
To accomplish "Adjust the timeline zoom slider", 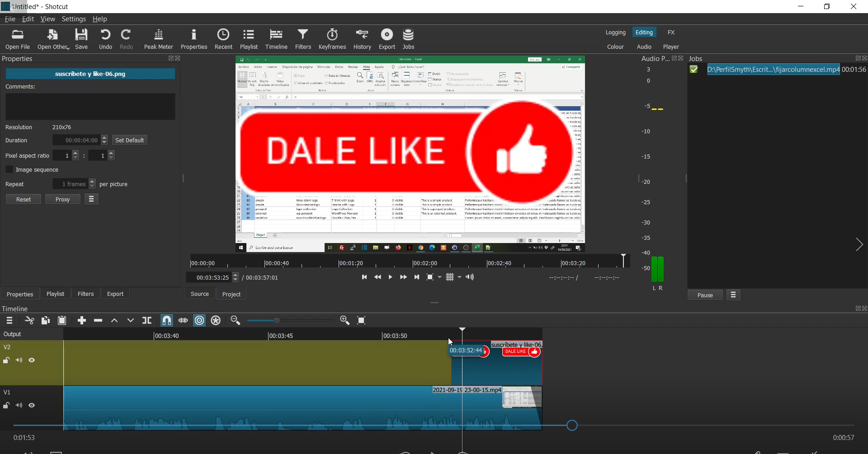I will [x=278, y=321].
